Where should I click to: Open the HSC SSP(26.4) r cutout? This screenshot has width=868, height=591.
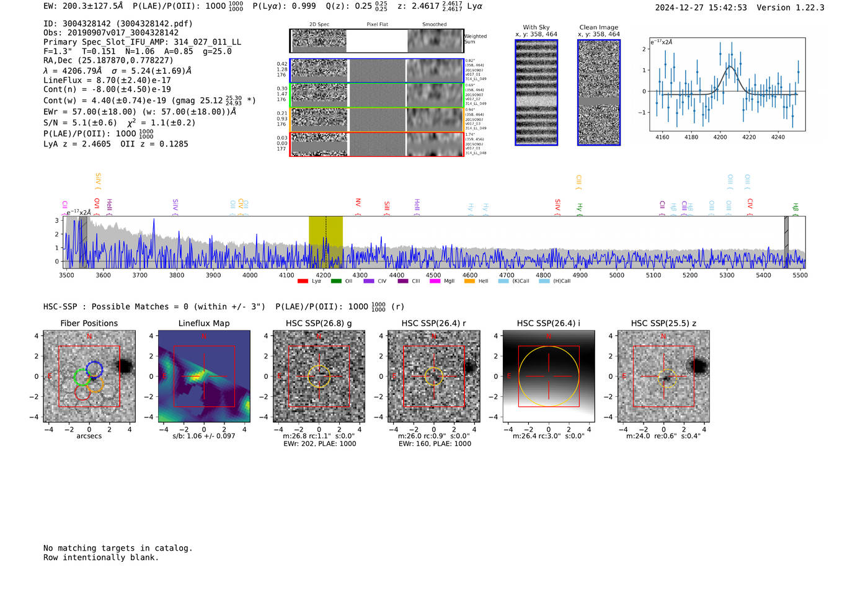click(x=434, y=376)
